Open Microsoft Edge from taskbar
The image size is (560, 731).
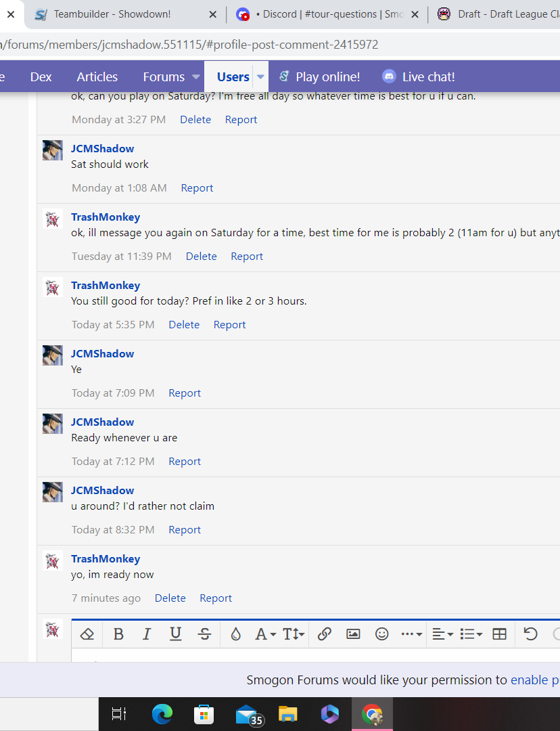162,714
